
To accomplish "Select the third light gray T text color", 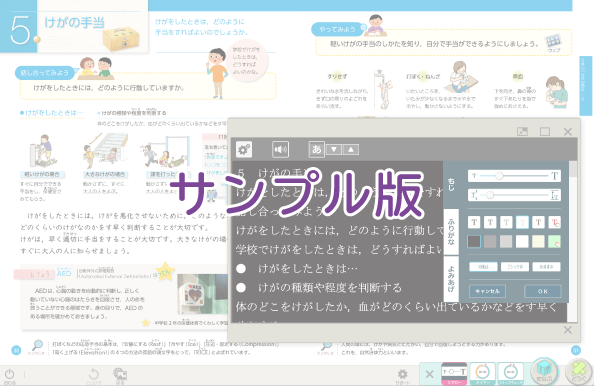I will coord(506,222).
